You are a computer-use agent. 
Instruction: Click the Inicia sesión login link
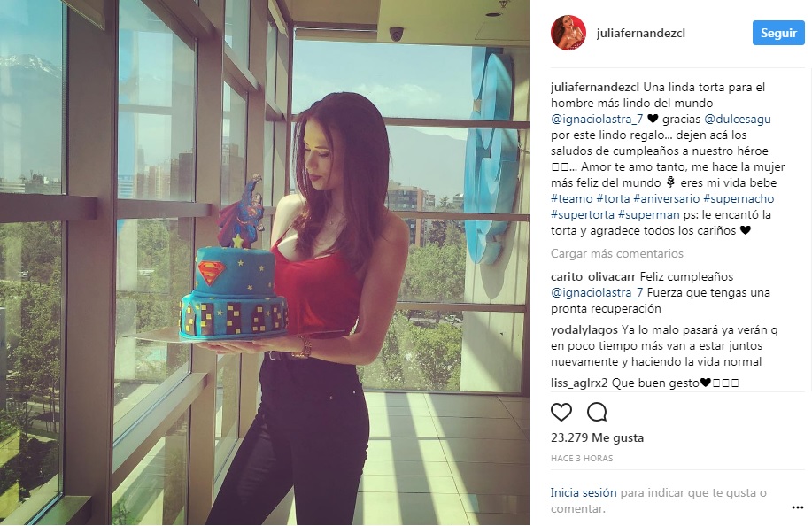(584, 493)
